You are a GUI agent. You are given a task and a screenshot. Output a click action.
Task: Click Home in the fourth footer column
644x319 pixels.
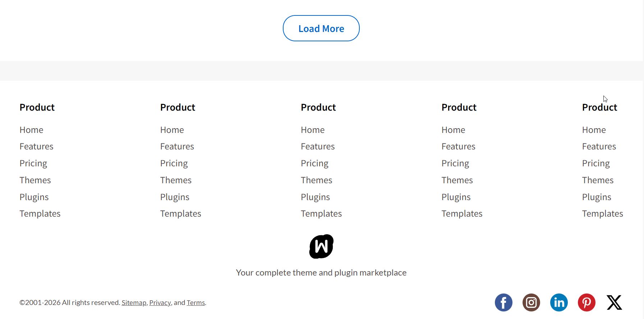(453, 130)
